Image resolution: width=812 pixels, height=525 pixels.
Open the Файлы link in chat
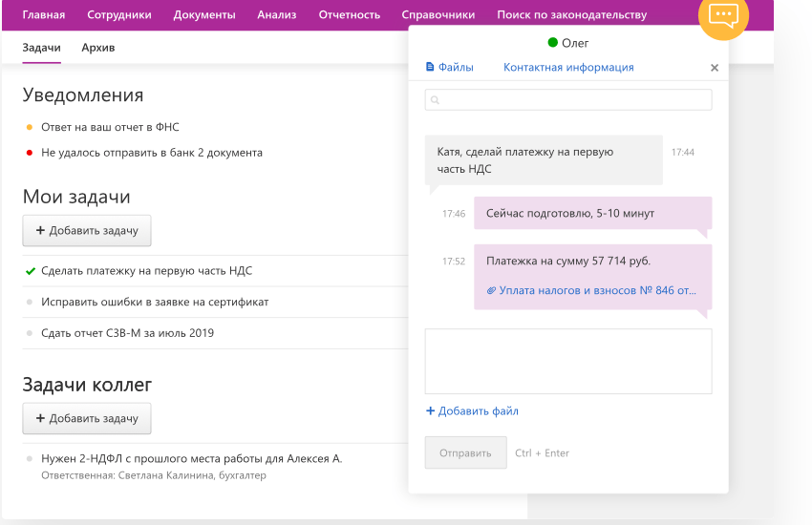pyautogui.click(x=450, y=68)
